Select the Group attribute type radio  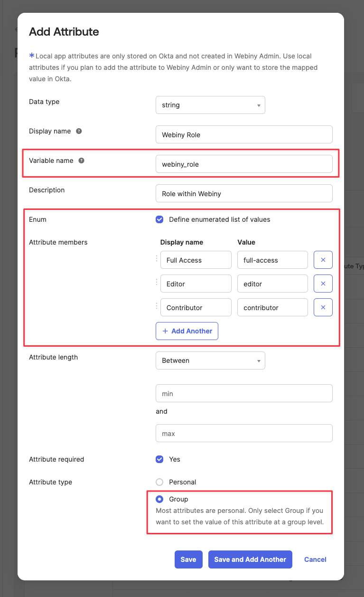click(x=159, y=499)
